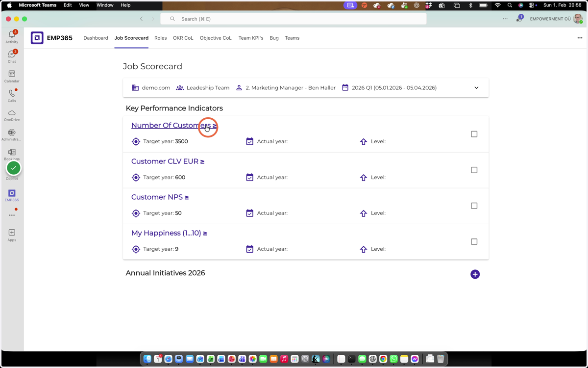
Task: Click the 'Annual Initiatives 2026' heading
Action: (165, 273)
